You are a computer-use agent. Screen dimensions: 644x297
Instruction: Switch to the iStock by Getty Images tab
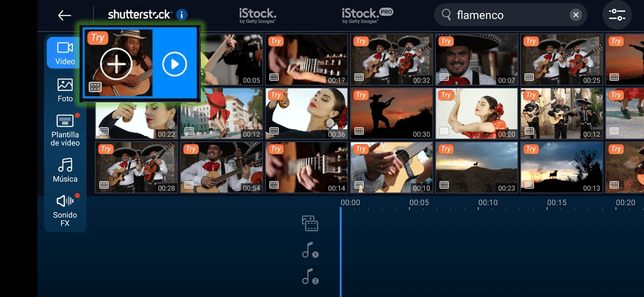click(257, 15)
